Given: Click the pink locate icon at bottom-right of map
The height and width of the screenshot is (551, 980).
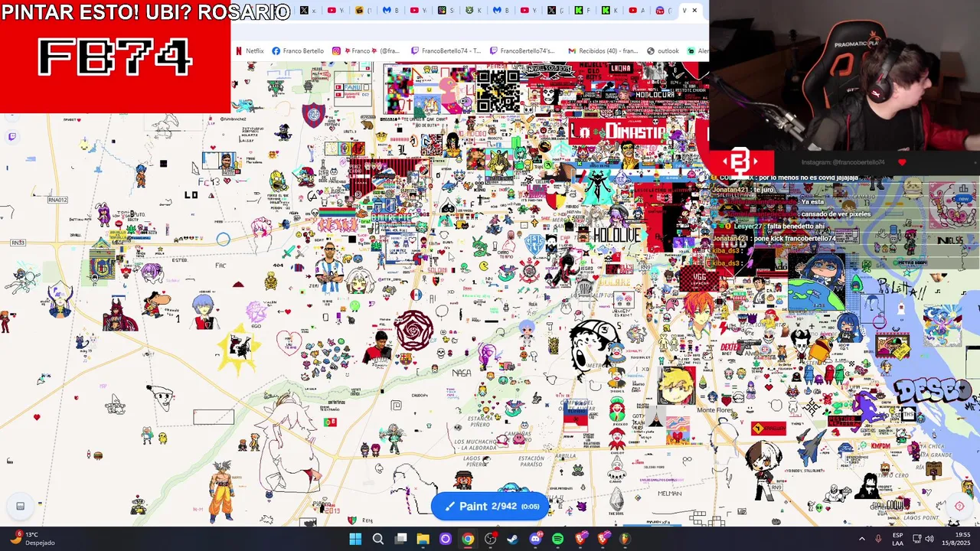Looking at the screenshot, I should pos(959,506).
